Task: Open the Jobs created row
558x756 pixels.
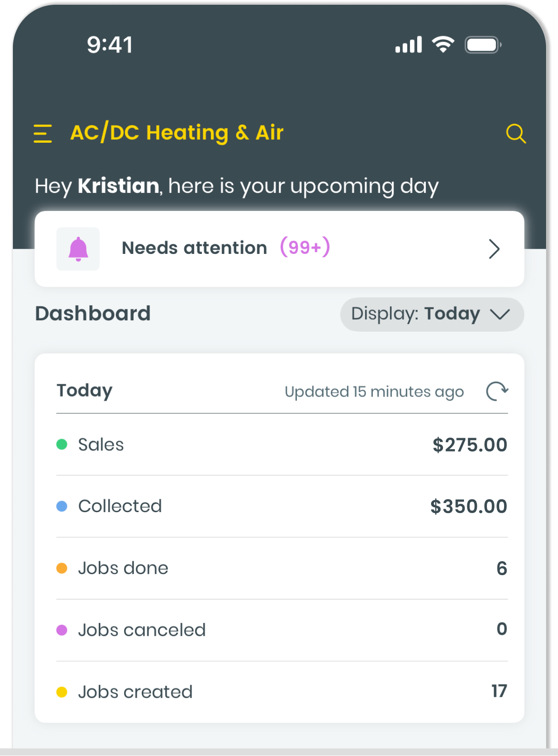Action: coord(282,692)
